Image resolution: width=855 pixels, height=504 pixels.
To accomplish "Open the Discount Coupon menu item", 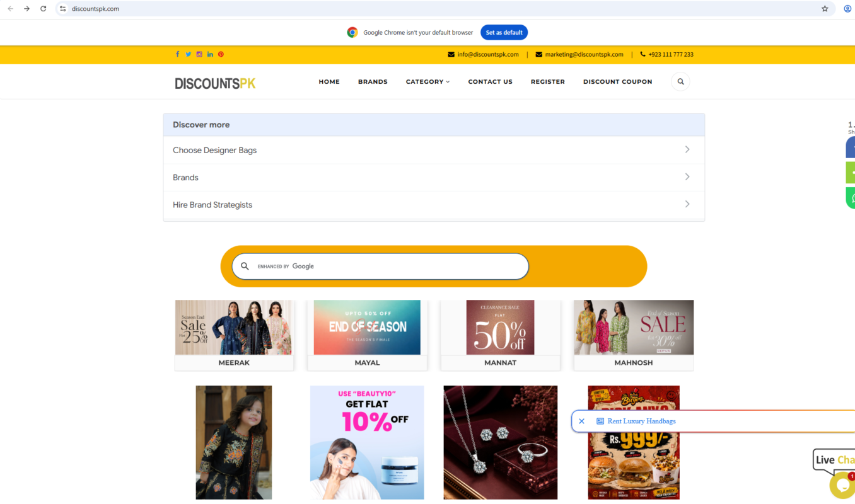I will [617, 82].
